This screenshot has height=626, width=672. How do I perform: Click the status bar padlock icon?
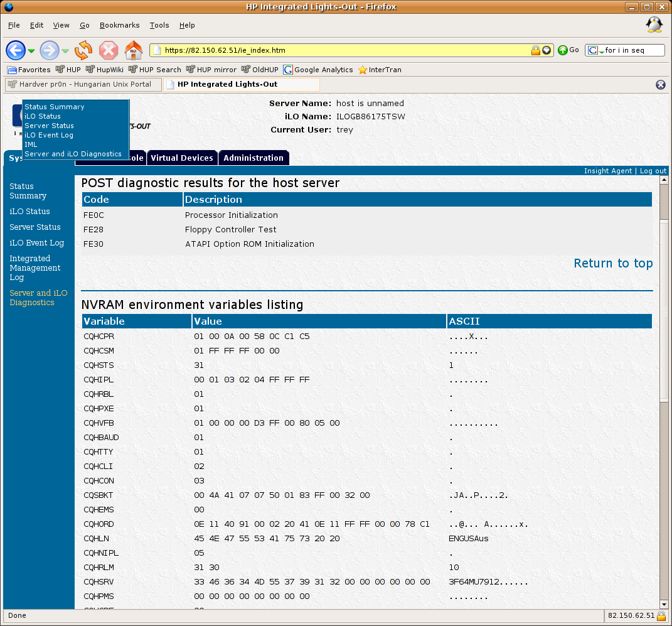tap(661, 616)
